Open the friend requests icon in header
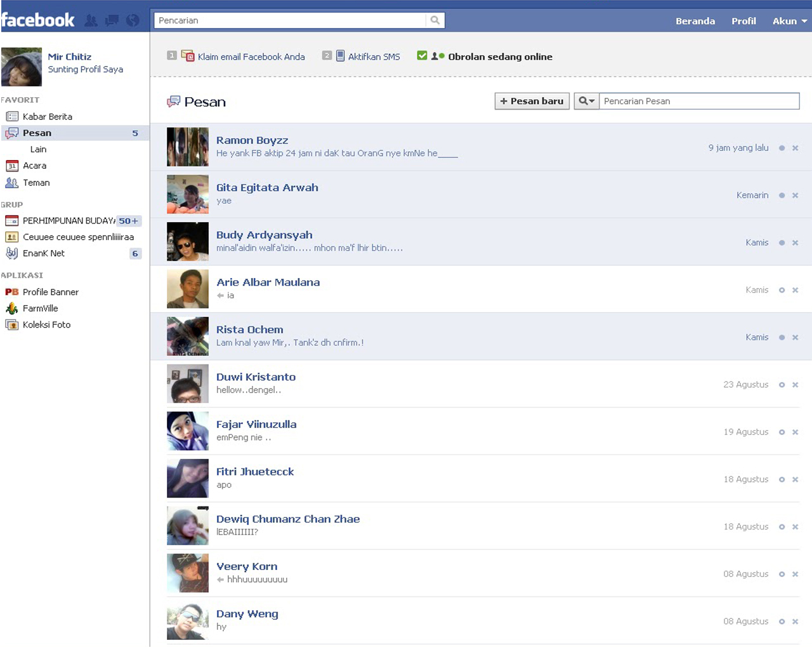This screenshot has height=650, width=812. 91,21
